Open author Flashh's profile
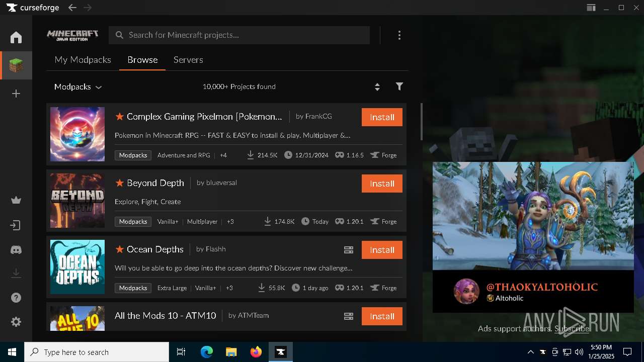 pyautogui.click(x=215, y=249)
